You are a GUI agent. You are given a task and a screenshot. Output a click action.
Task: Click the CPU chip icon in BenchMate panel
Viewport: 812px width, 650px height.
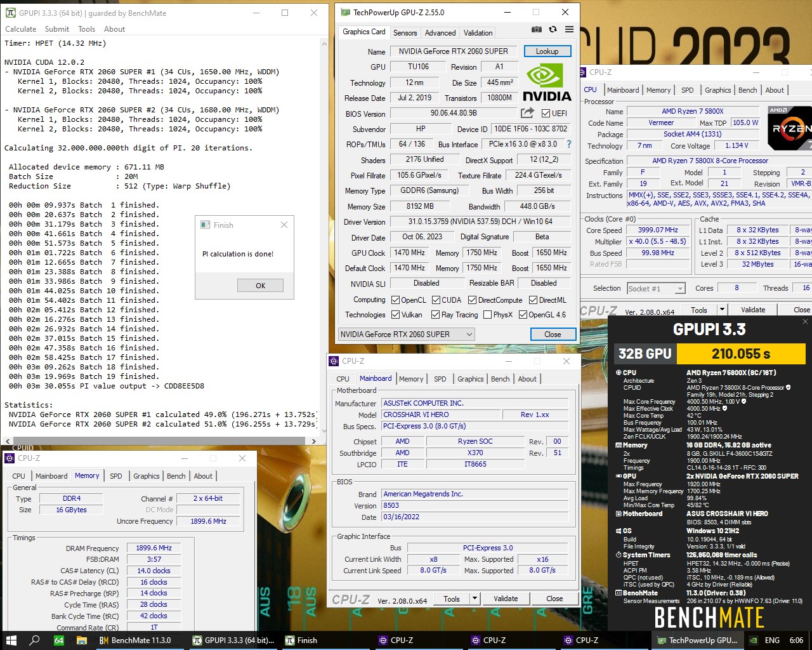(x=619, y=373)
